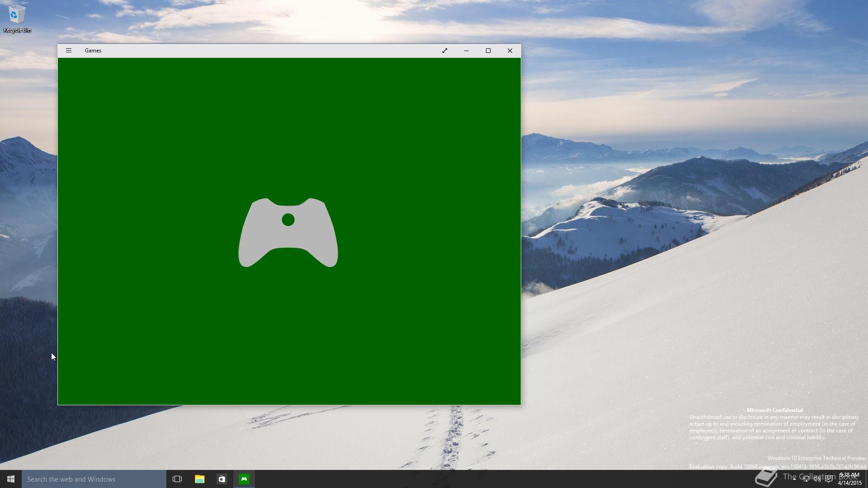Expand the hidden system tray icons arrow
The image size is (868, 488).
tap(794, 479)
